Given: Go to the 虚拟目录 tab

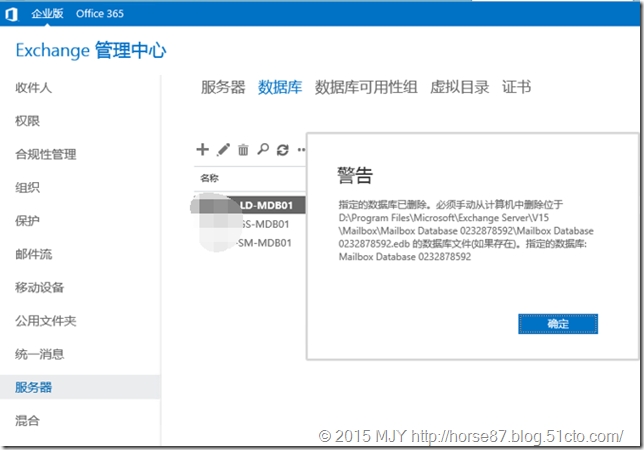Looking at the screenshot, I should 460,87.
